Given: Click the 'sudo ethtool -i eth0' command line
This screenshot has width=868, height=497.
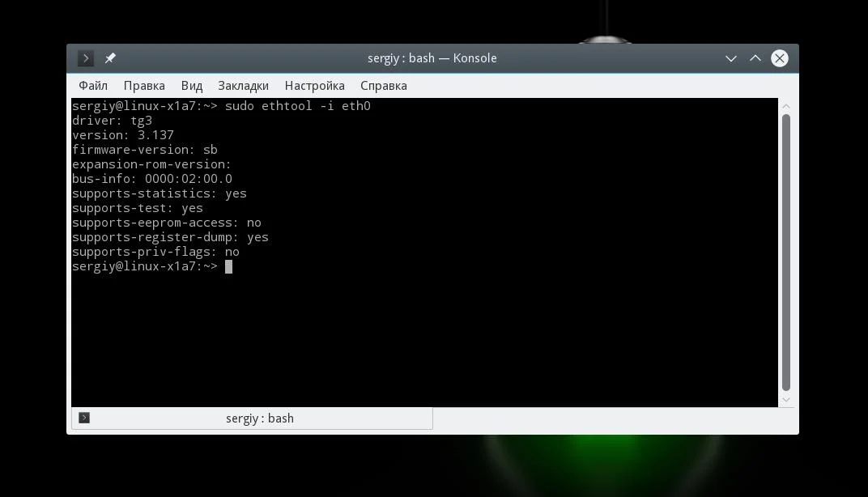Looking at the screenshot, I should coord(221,106).
